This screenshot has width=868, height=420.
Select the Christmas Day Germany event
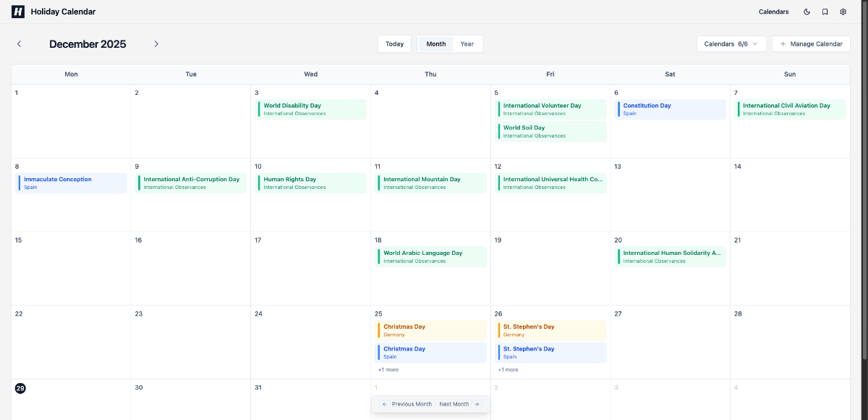point(431,330)
